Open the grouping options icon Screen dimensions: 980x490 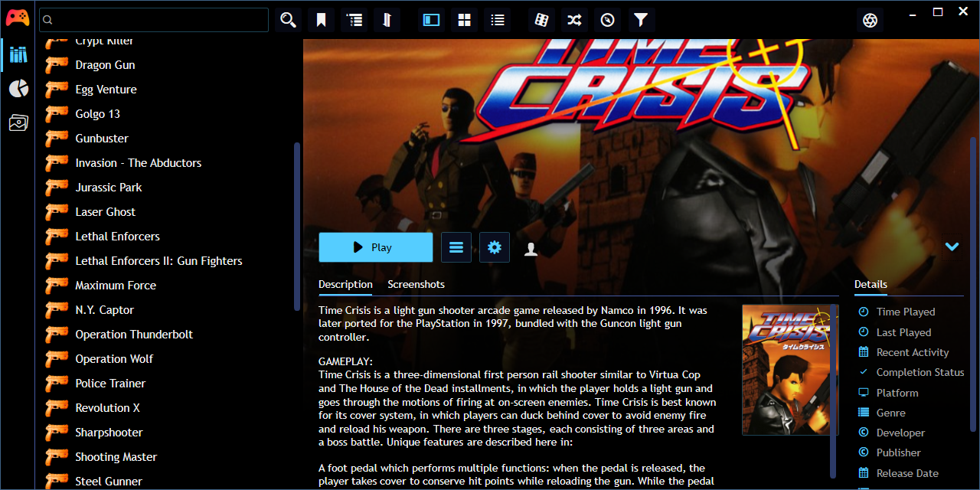pos(354,20)
